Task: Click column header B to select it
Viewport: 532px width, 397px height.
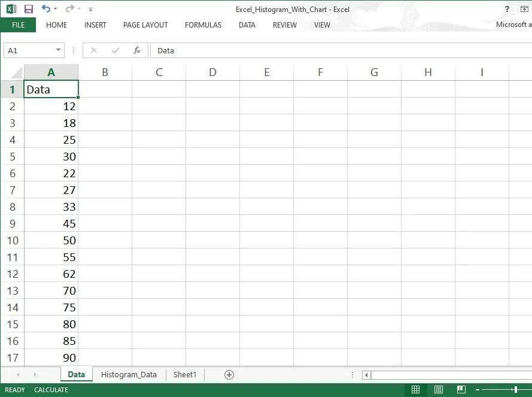Action: coord(105,72)
